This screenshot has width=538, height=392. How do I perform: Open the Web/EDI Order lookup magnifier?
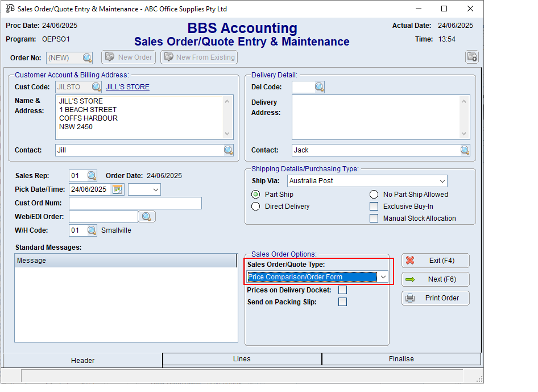(x=146, y=216)
